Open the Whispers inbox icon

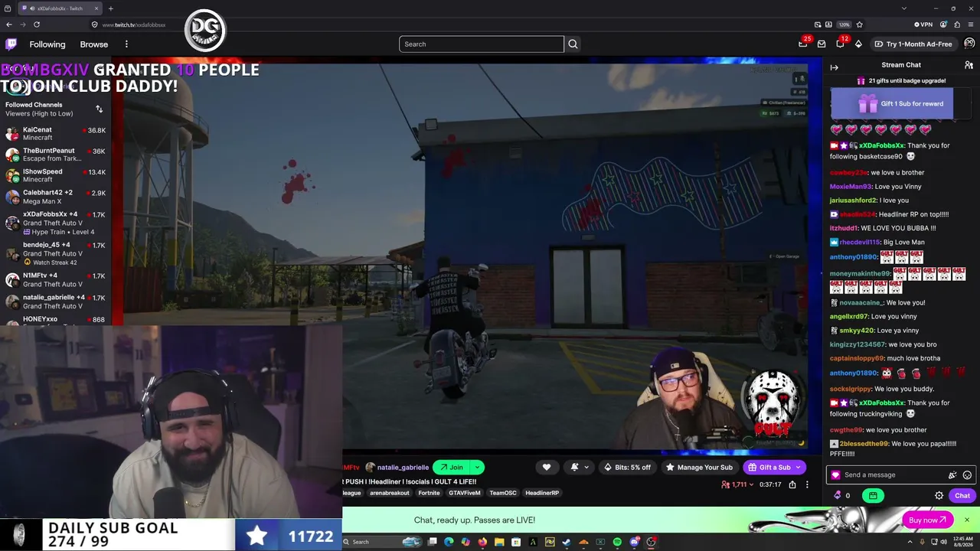tap(822, 44)
